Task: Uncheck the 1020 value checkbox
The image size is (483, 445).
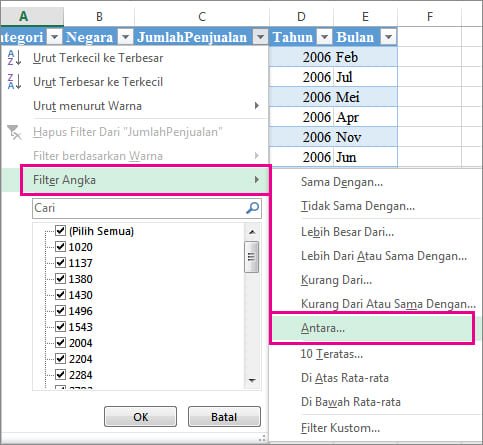Action: click(60, 246)
